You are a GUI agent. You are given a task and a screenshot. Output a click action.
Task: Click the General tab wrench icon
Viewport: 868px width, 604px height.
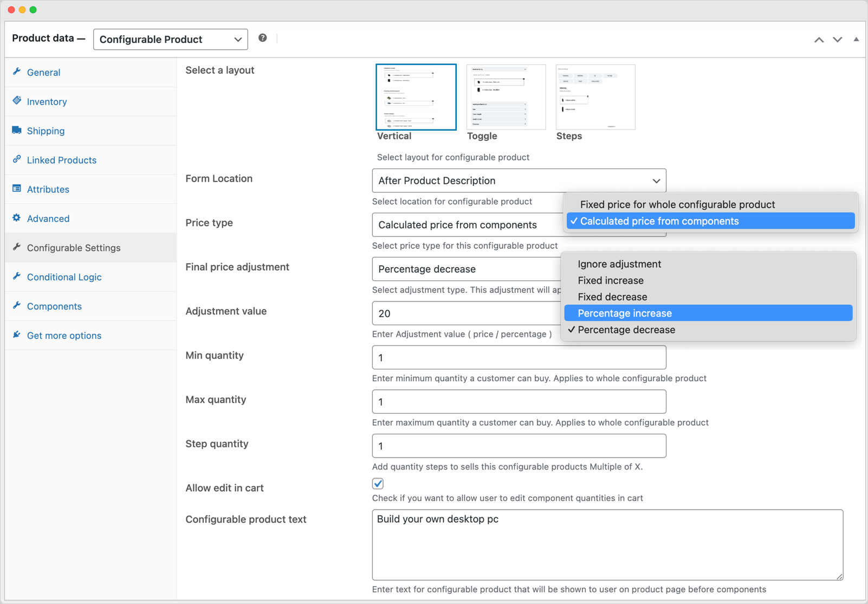[17, 72]
